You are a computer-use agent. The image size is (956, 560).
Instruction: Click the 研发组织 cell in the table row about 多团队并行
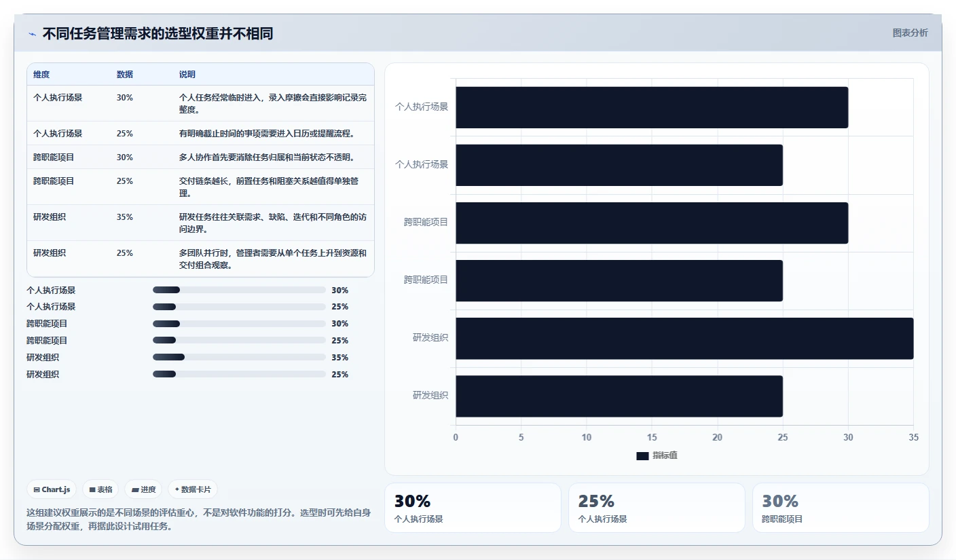[50, 253]
